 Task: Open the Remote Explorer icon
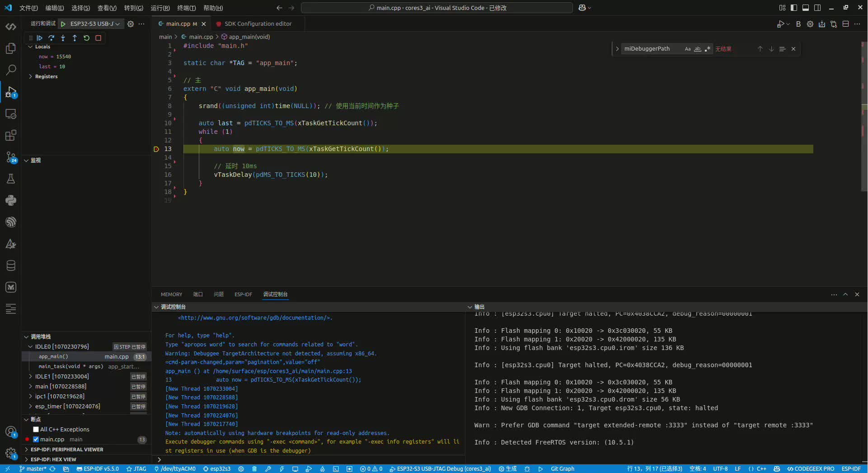point(11,114)
